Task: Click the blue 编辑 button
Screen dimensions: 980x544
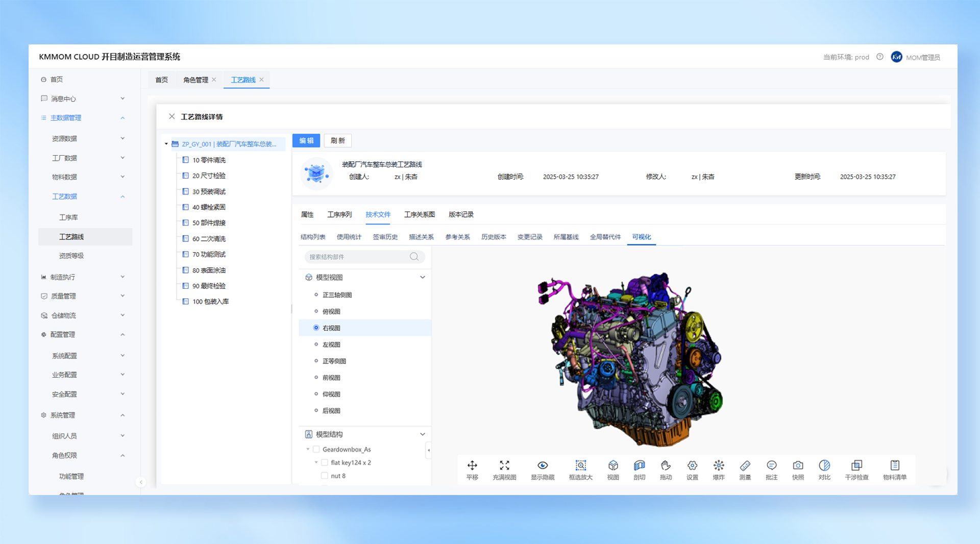Action: point(306,140)
